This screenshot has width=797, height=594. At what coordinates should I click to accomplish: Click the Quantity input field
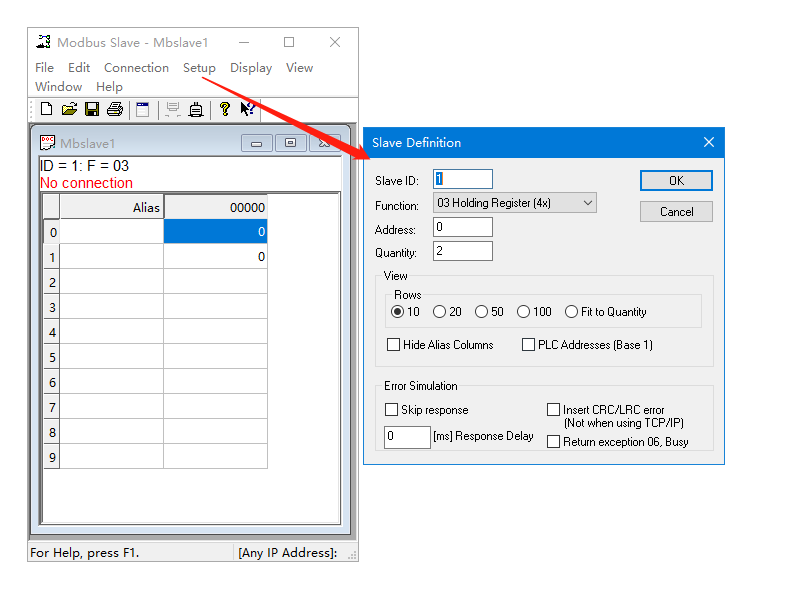pyautogui.click(x=463, y=251)
